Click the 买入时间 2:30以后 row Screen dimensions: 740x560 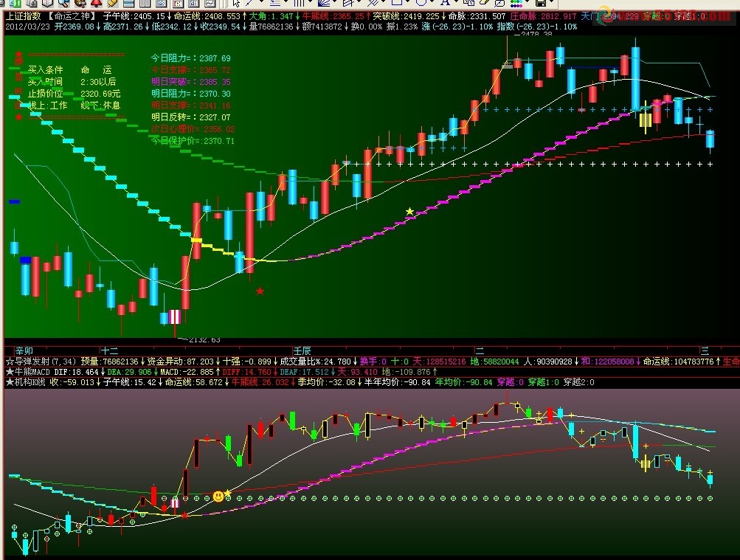[72, 82]
